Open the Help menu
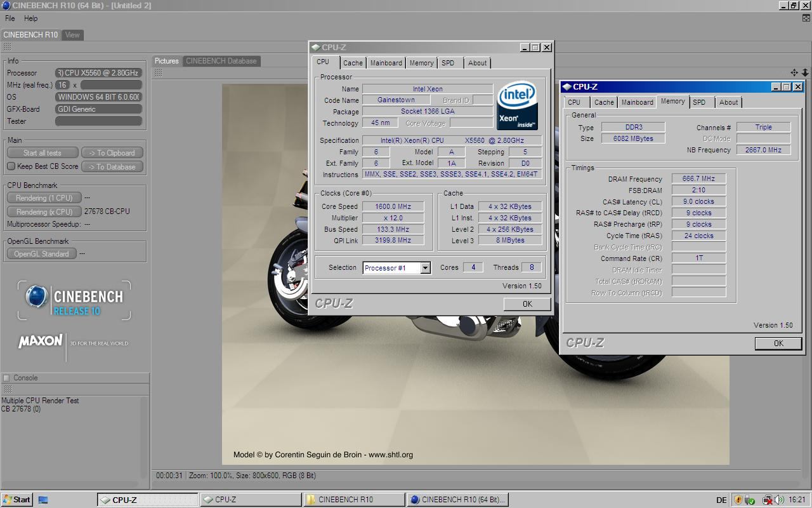The height and width of the screenshot is (508, 812). point(30,18)
